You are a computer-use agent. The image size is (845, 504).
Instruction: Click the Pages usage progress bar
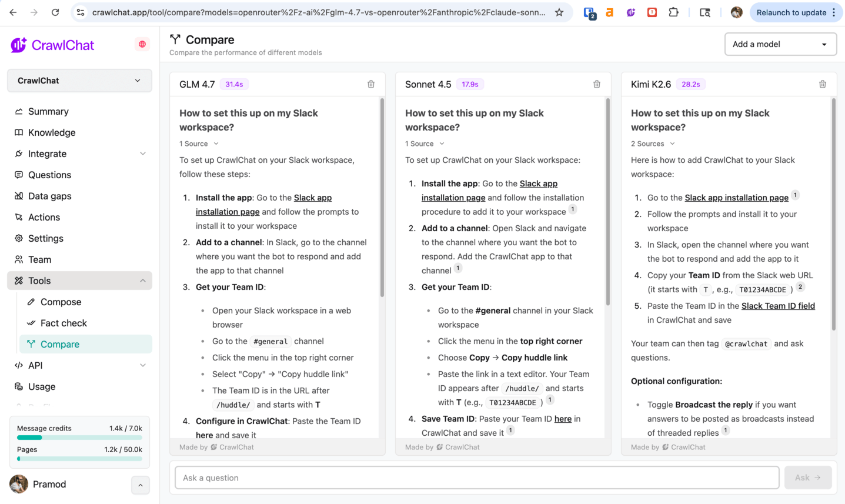click(x=79, y=459)
